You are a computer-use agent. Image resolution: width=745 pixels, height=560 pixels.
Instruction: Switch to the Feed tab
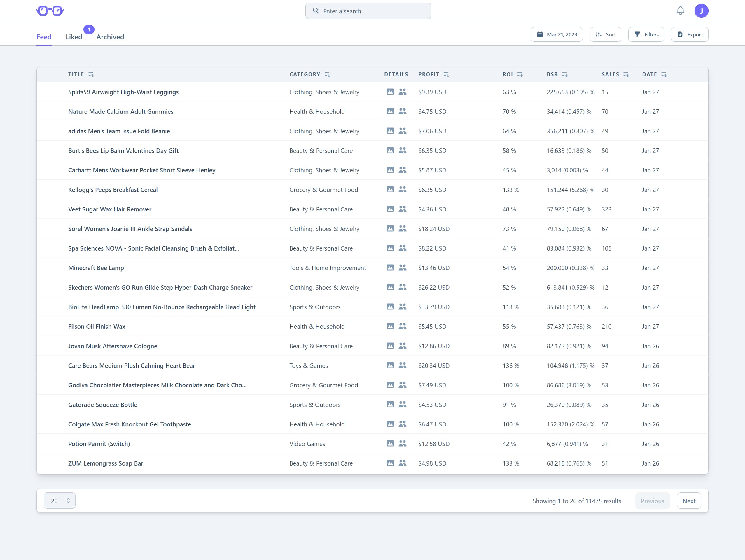(x=44, y=37)
